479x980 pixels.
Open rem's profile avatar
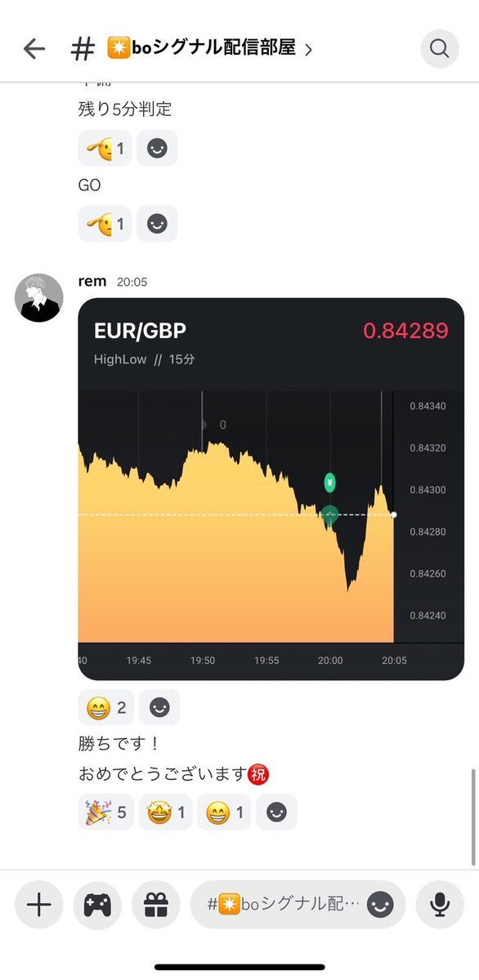39,297
